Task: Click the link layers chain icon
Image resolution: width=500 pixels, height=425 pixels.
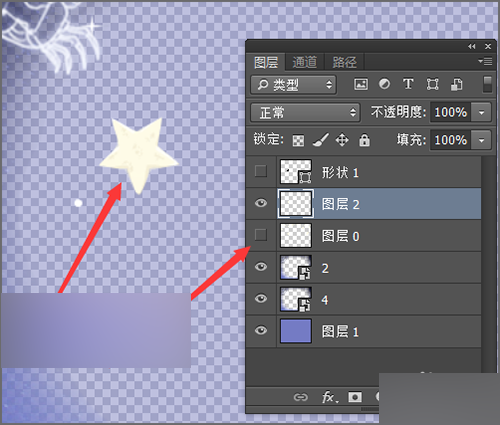Action: click(x=300, y=397)
